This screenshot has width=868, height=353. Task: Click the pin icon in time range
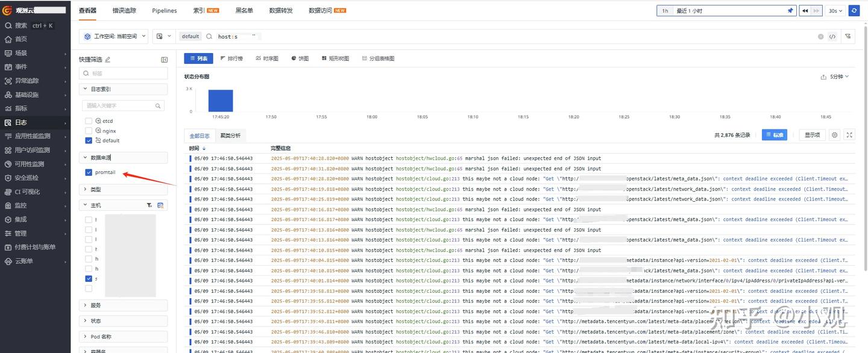click(790, 11)
